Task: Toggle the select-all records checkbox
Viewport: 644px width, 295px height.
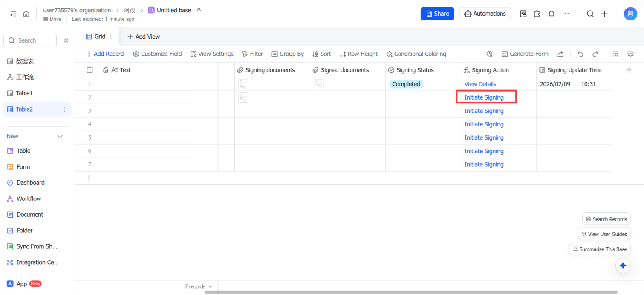Action: click(x=90, y=70)
